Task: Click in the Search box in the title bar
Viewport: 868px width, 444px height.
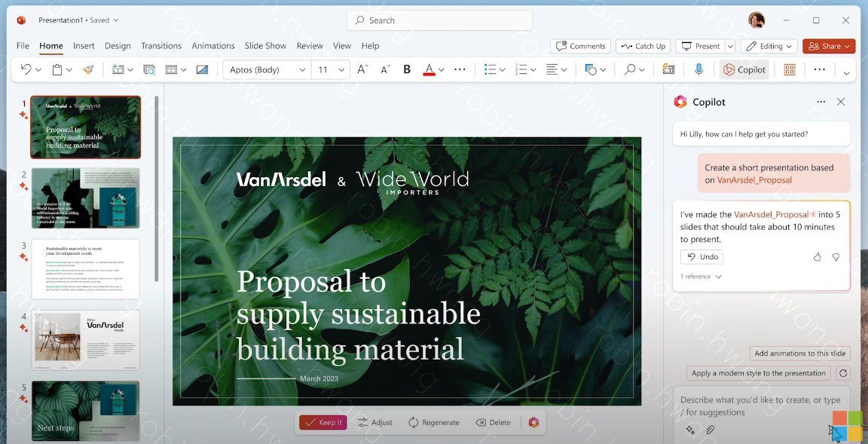Action: pos(440,20)
